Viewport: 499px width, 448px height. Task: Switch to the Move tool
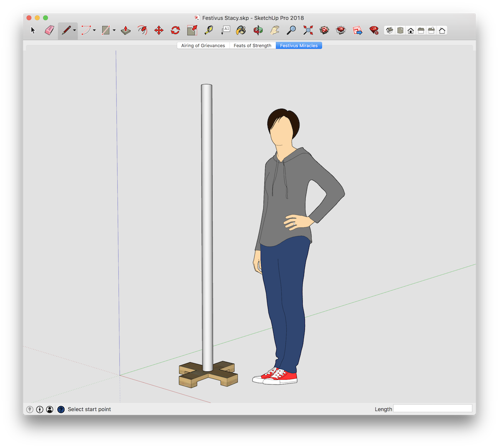click(159, 30)
